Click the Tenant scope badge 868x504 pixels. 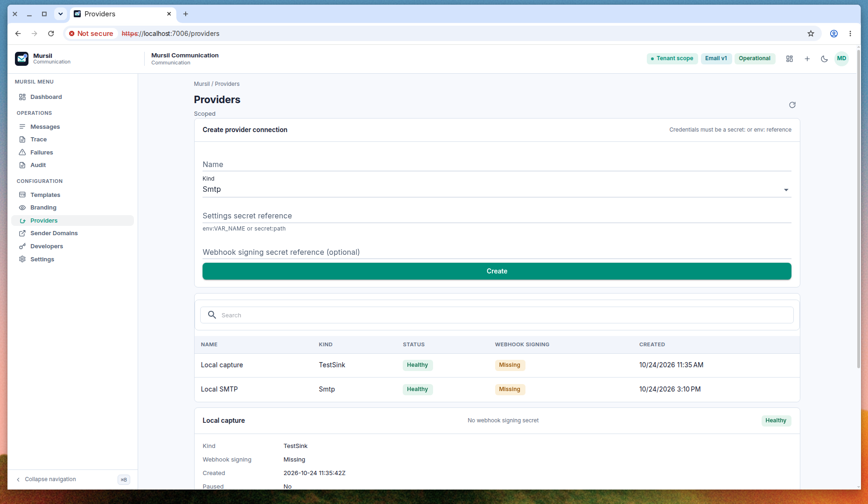(x=672, y=58)
